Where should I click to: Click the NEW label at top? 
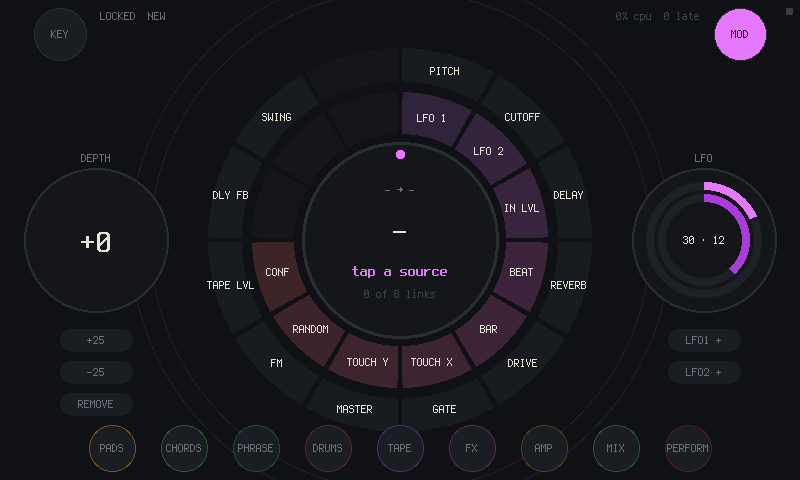156,16
